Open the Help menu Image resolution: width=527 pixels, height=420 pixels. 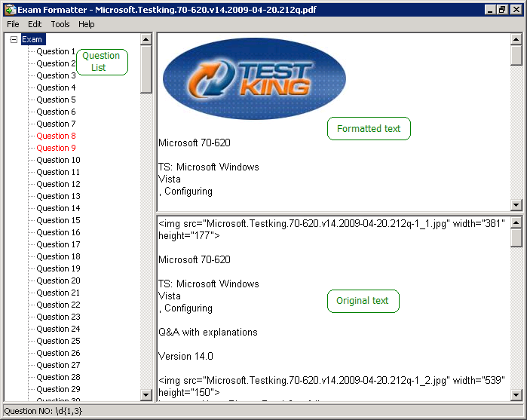pyautogui.click(x=87, y=24)
